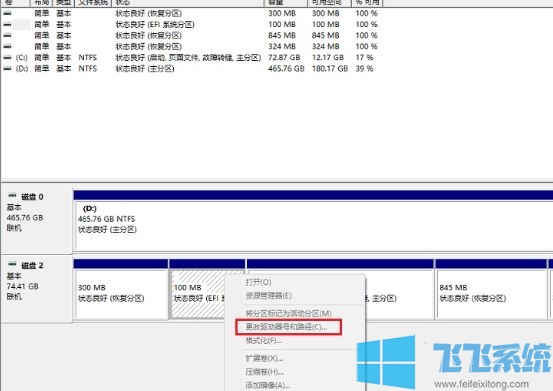
Task: Select 打开(O) in the context menu
Action: pos(259,282)
